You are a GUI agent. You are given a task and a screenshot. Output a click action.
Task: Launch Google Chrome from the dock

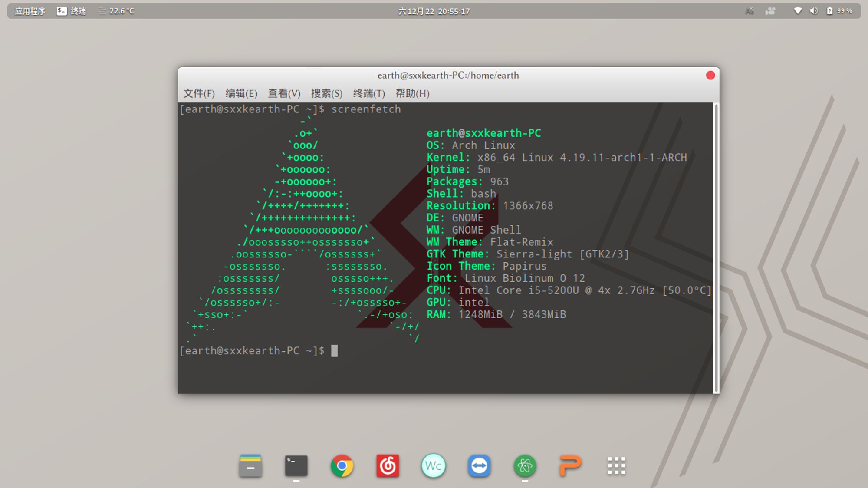coord(342,466)
